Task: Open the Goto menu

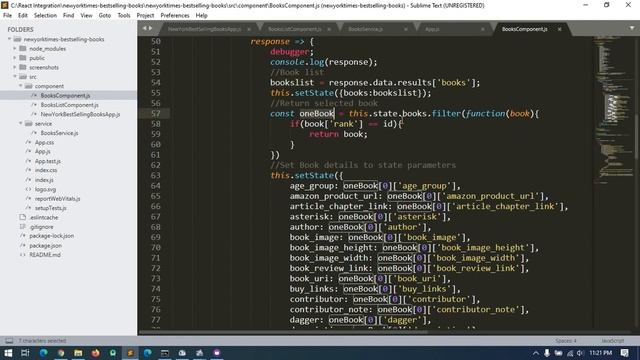Action: click(105, 16)
